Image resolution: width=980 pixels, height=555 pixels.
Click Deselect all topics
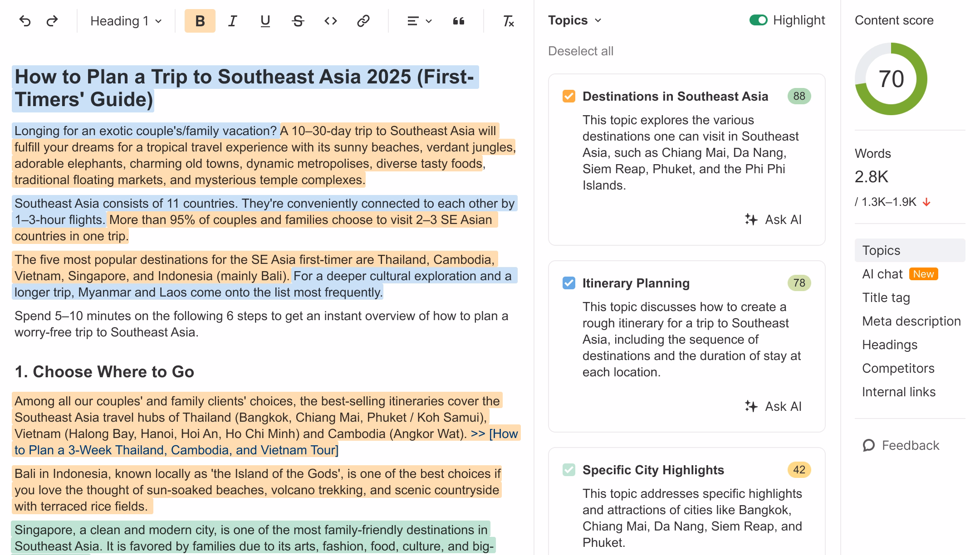[x=581, y=51]
